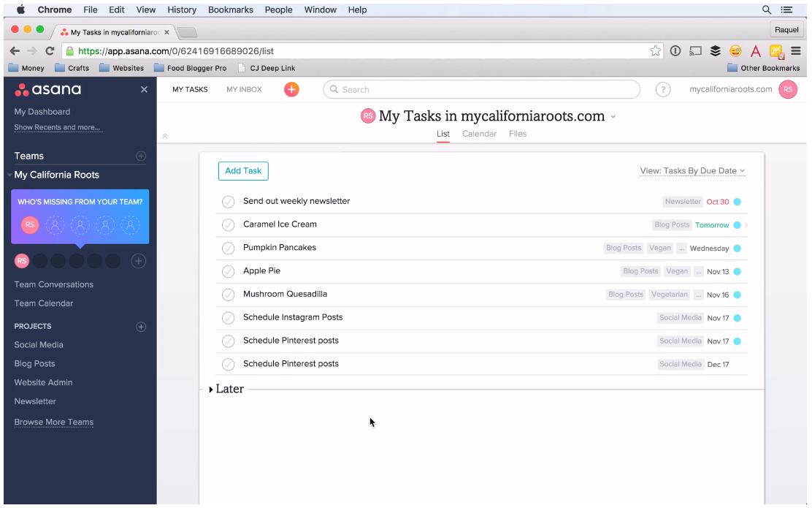Mark Apple Pie complete
Viewport: 812px width, 508px height.
point(229,272)
